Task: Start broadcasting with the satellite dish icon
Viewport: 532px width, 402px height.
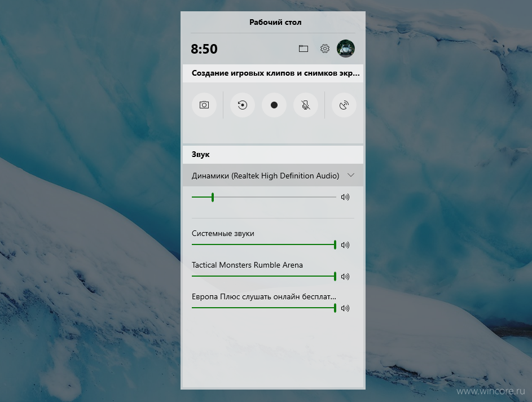Action: point(344,105)
